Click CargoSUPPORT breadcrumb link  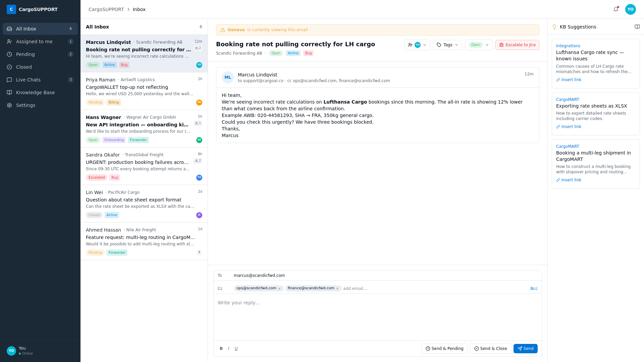click(x=106, y=9)
